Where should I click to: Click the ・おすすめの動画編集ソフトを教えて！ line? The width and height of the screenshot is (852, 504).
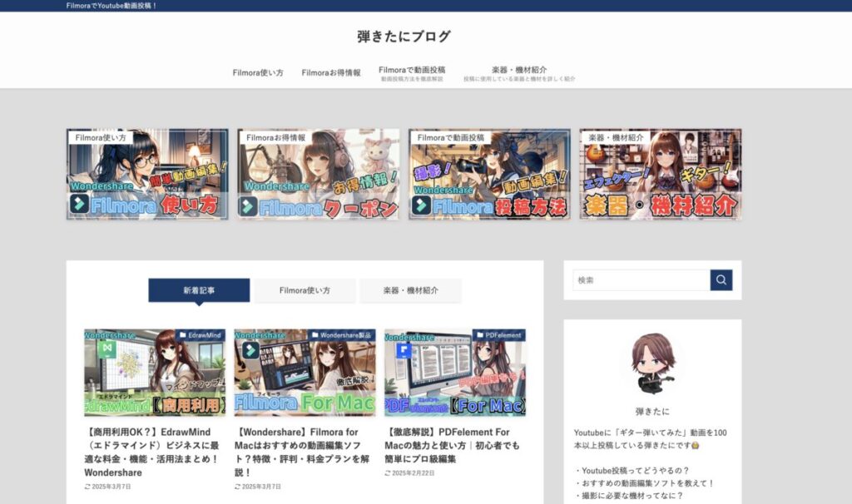pyautogui.click(x=645, y=483)
